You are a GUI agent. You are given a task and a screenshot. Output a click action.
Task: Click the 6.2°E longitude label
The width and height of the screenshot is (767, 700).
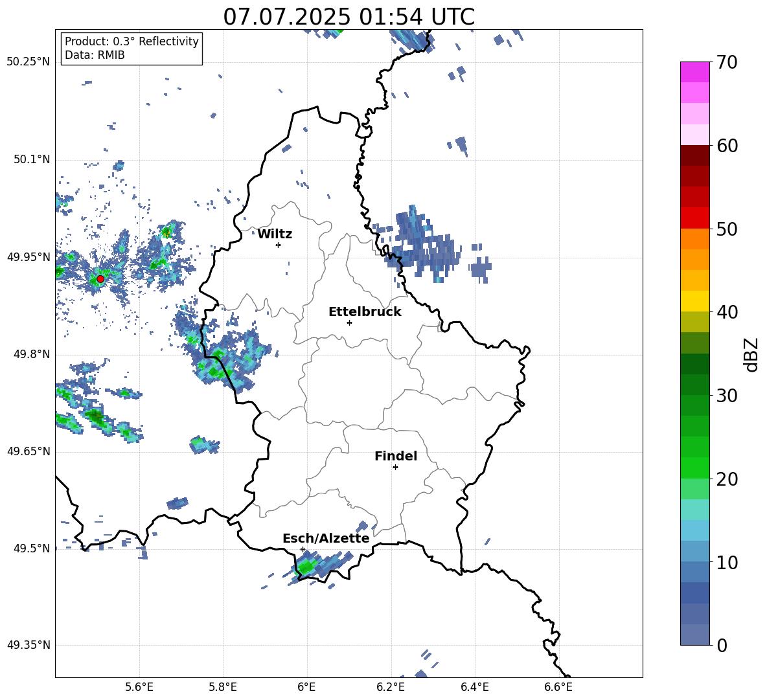pyautogui.click(x=391, y=687)
